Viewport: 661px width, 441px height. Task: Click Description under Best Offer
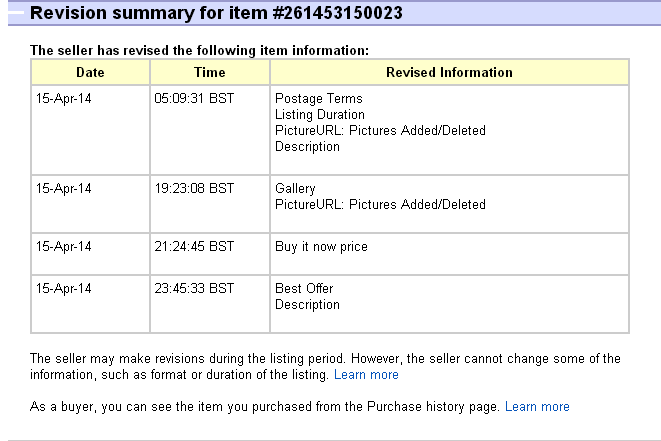[x=307, y=305]
